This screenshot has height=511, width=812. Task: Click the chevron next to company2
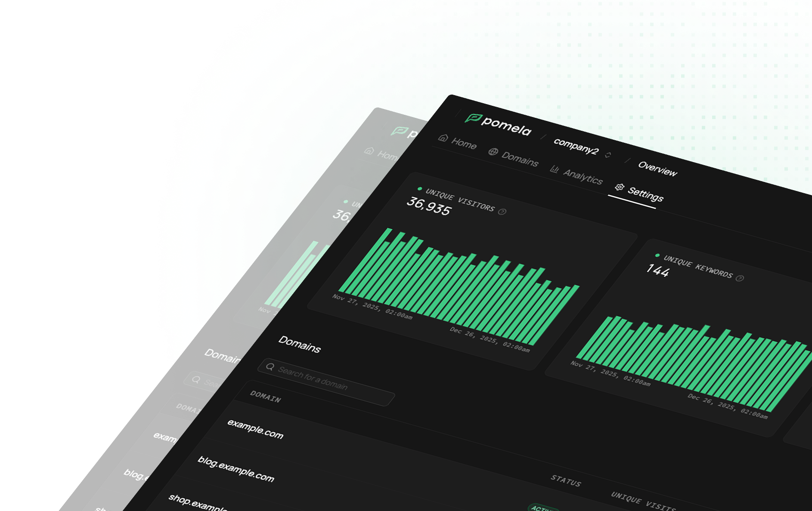608,155
